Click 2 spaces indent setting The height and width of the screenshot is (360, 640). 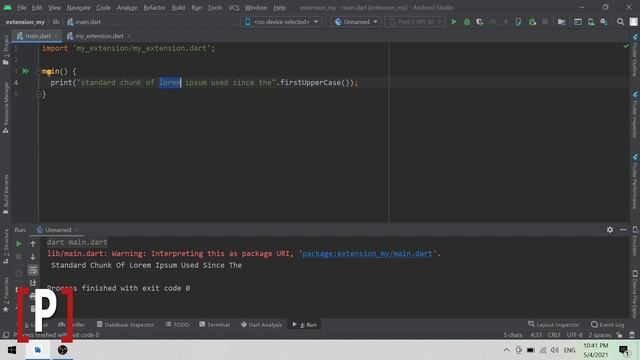[600, 335]
